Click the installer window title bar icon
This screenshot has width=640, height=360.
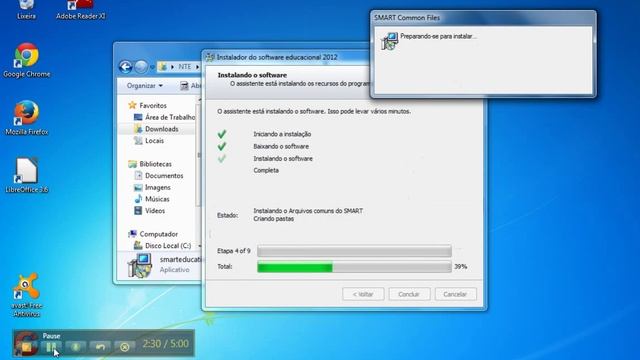pos(210,57)
